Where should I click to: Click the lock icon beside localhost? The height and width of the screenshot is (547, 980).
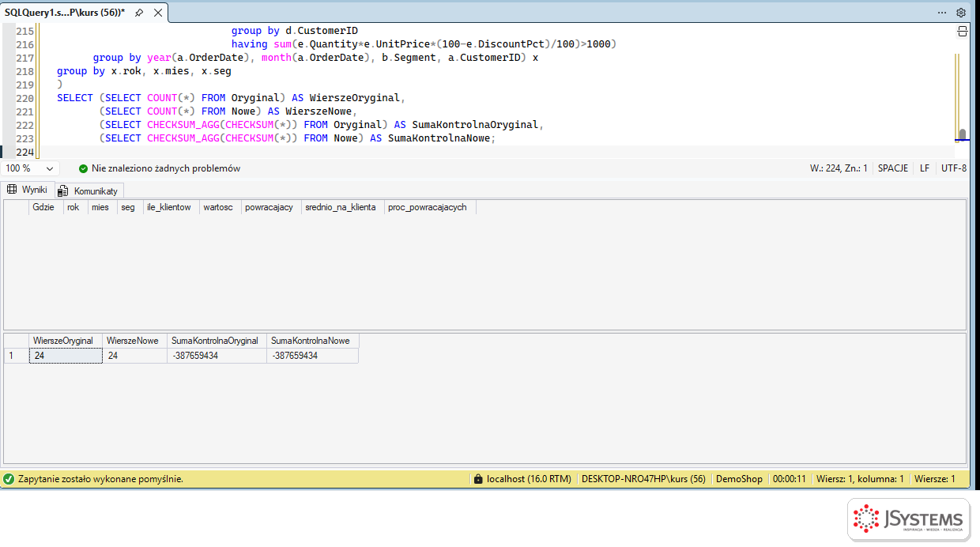pos(477,479)
